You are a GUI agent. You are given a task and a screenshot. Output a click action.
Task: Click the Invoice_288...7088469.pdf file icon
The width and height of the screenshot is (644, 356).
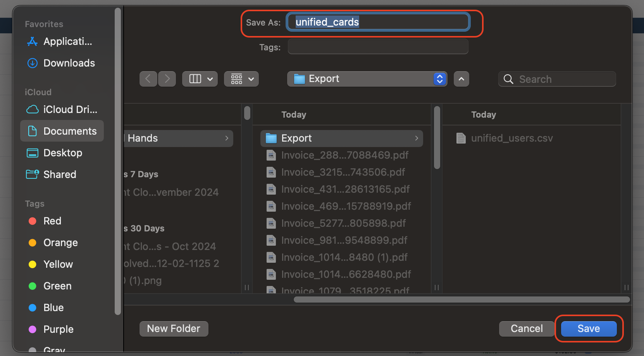(271, 155)
